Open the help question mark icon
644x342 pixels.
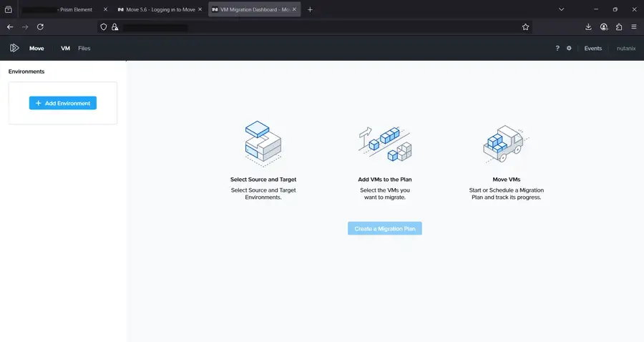click(557, 48)
